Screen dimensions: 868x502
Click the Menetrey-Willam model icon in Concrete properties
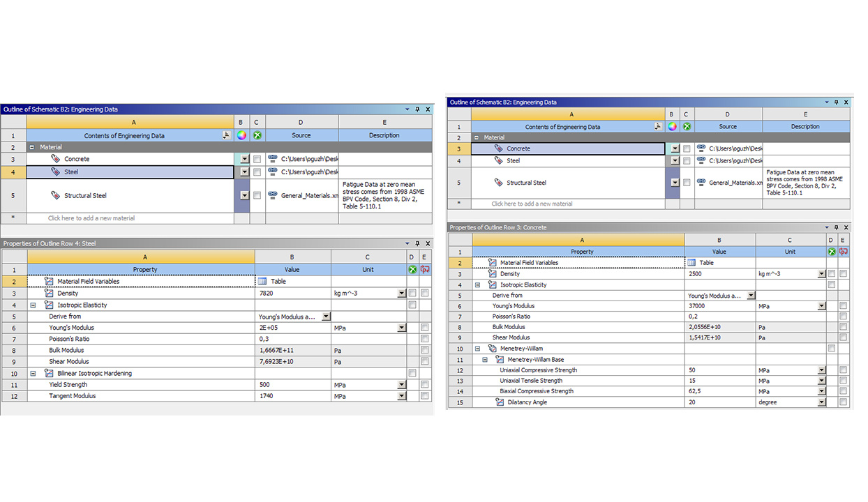[x=493, y=349]
